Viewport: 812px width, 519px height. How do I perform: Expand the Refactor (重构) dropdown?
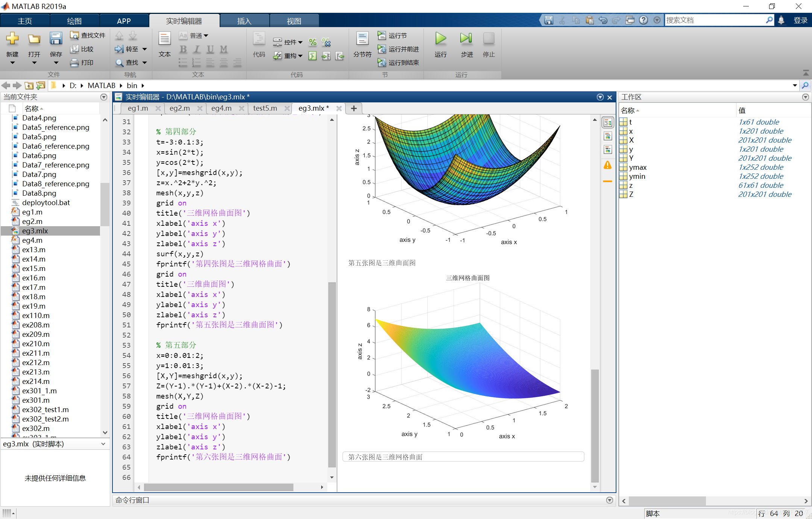point(293,56)
